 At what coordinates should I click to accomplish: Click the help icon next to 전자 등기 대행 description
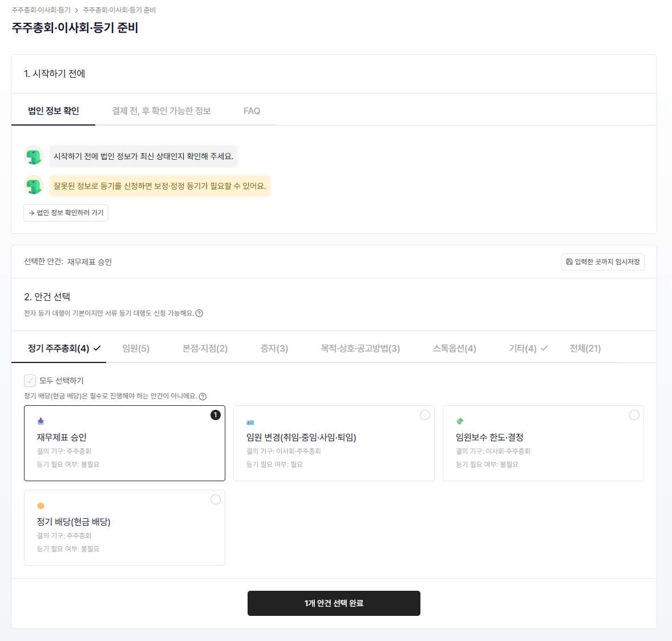tap(199, 313)
